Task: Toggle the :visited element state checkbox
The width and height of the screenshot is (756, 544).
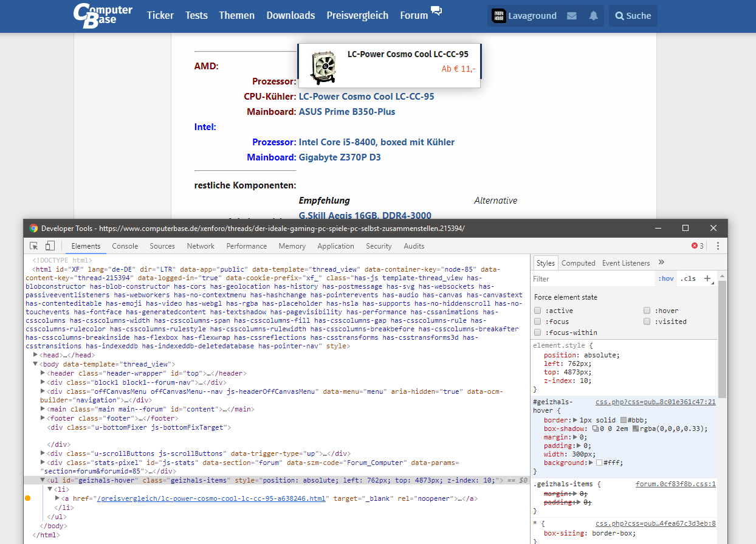Action: point(647,322)
